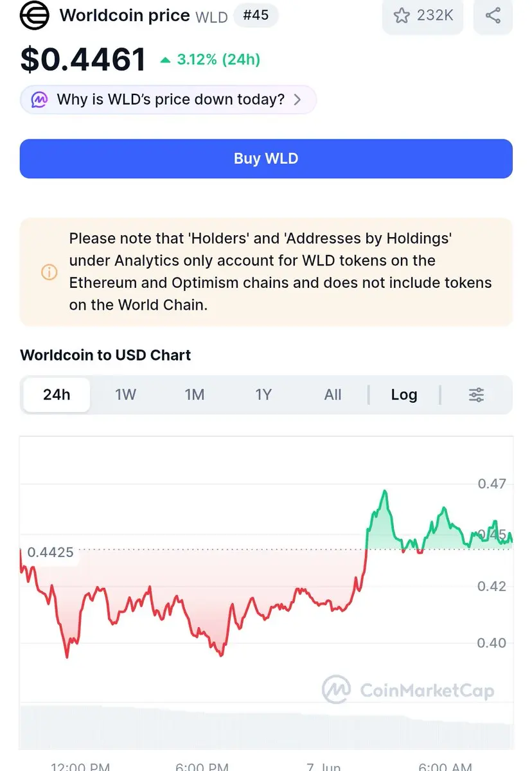Switch chart to 1W range
The image size is (532, 771).
[126, 394]
